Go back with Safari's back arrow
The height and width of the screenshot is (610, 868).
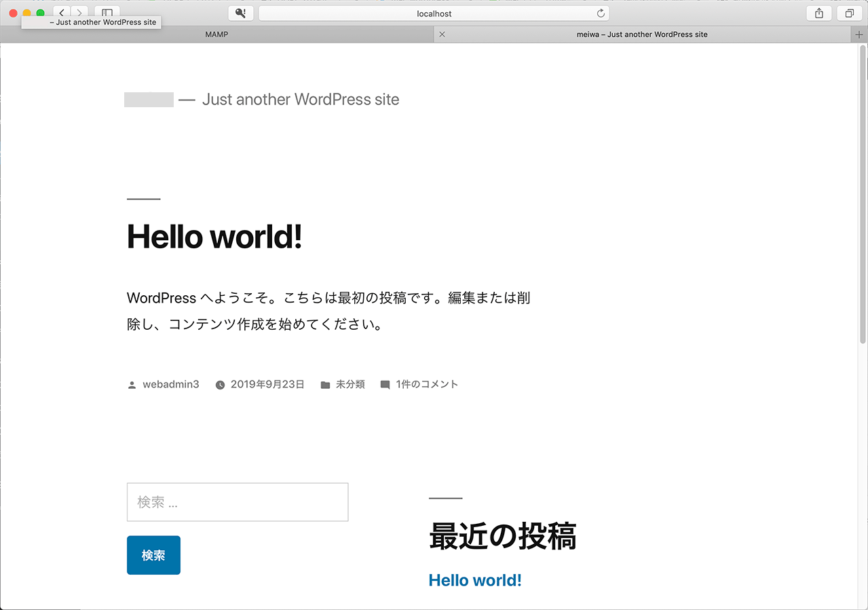(62, 13)
